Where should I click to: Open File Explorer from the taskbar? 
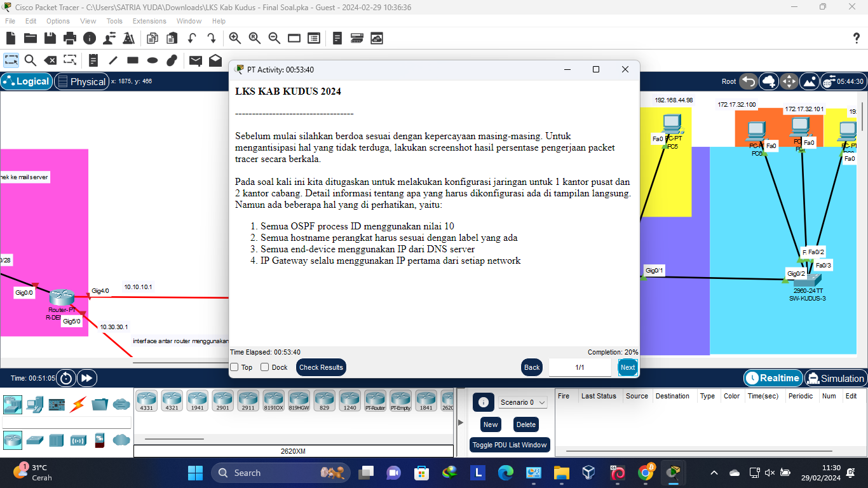[x=561, y=473]
